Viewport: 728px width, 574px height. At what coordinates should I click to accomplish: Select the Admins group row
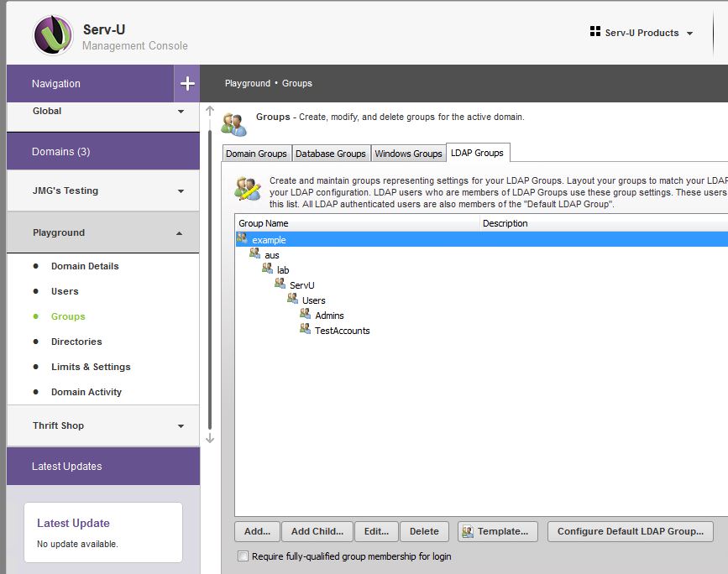pyautogui.click(x=482, y=315)
